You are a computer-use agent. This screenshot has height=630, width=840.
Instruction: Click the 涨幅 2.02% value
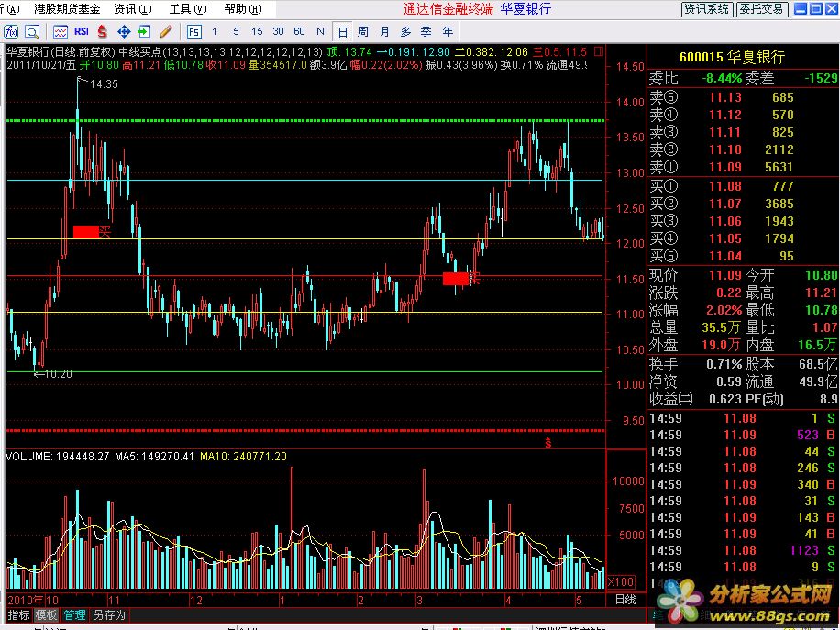724,310
